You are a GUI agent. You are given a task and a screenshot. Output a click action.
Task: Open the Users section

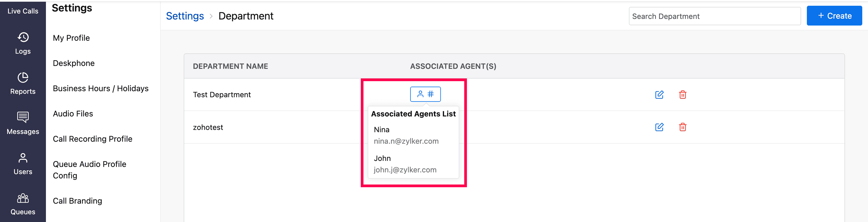point(23,164)
